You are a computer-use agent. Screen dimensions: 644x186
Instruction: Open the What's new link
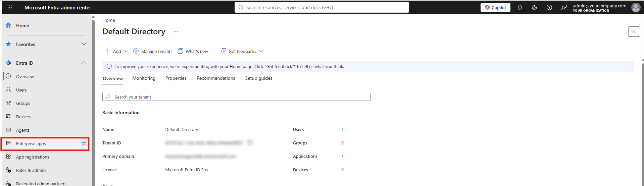pyautogui.click(x=193, y=51)
